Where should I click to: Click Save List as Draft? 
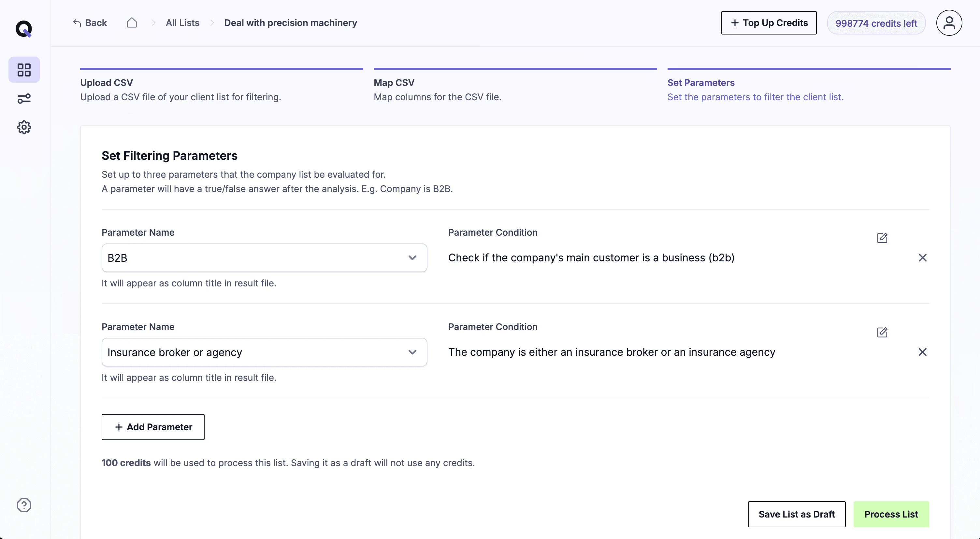796,514
